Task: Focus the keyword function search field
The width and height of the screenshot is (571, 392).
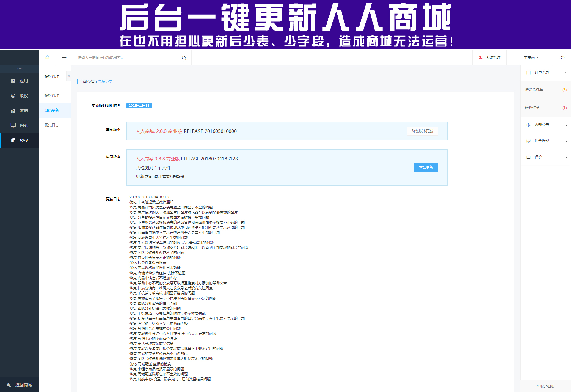Action: [128, 58]
